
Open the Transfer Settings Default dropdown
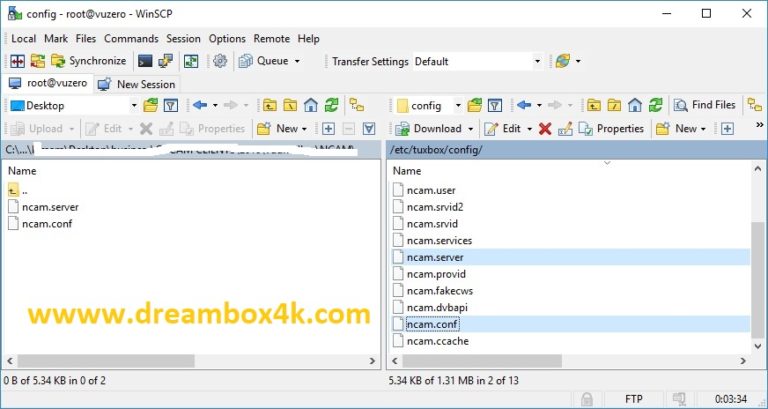coord(537,61)
